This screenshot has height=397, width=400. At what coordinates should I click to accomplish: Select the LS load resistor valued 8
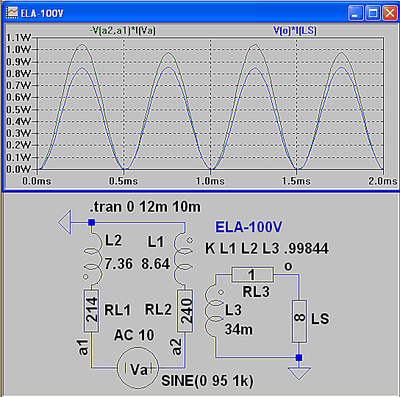[x=299, y=321]
